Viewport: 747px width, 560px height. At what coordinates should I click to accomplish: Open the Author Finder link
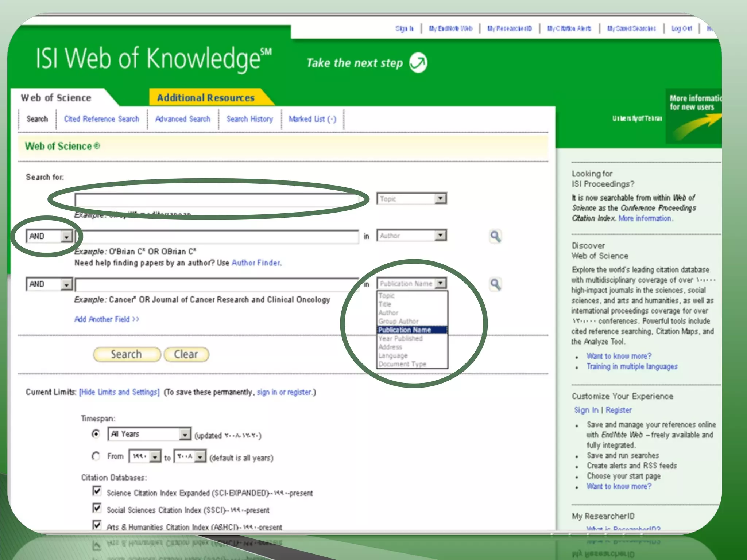click(256, 263)
